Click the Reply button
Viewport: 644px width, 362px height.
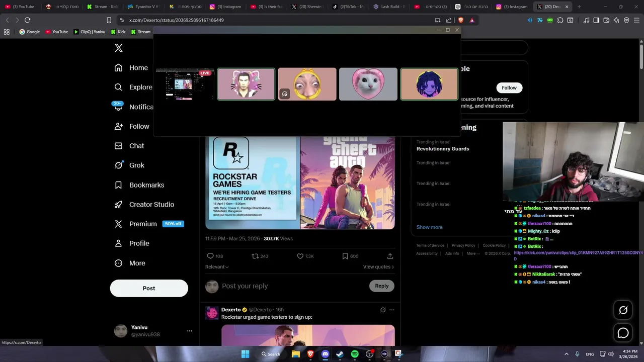coord(382,286)
